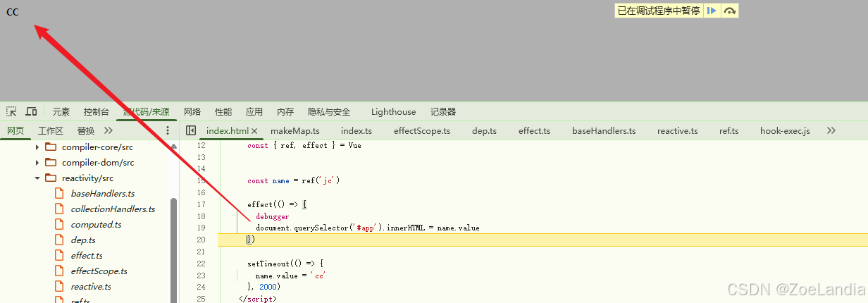The width and height of the screenshot is (868, 303).
Task: Expand the compiler-core/src folder
Action: click(x=37, y=147)
